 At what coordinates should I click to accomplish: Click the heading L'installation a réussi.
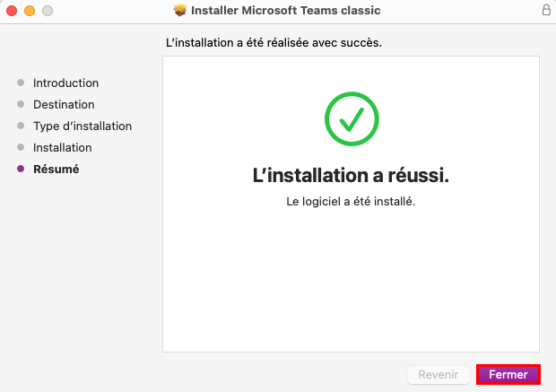[351, 175]
